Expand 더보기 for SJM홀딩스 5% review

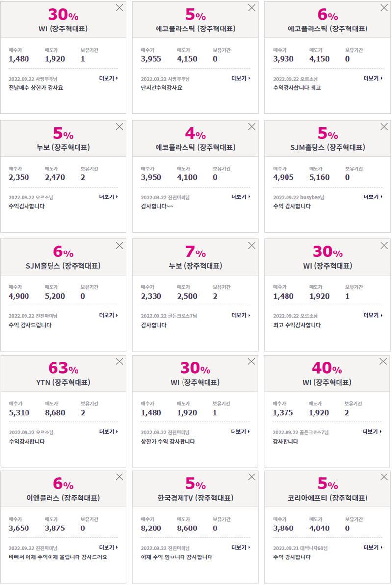373,196
